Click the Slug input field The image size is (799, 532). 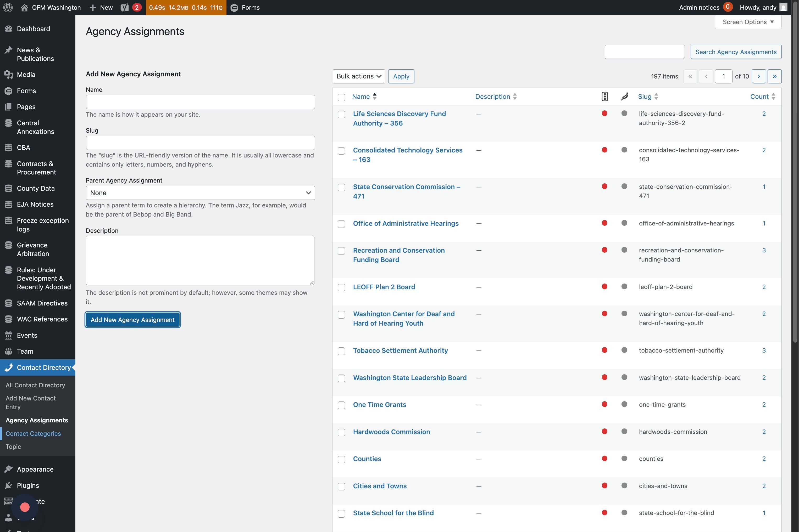pyautogui.click(x=200, y=143)
